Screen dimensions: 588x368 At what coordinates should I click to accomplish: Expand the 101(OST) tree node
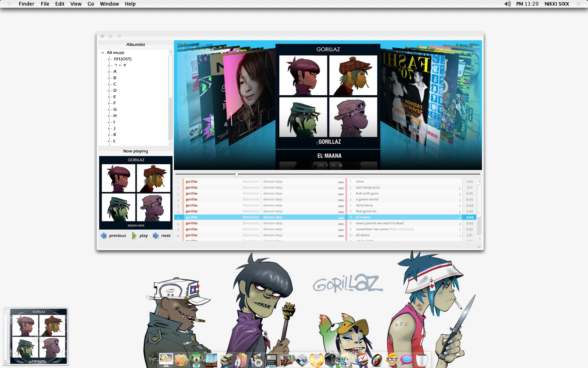tap(109, 59)
